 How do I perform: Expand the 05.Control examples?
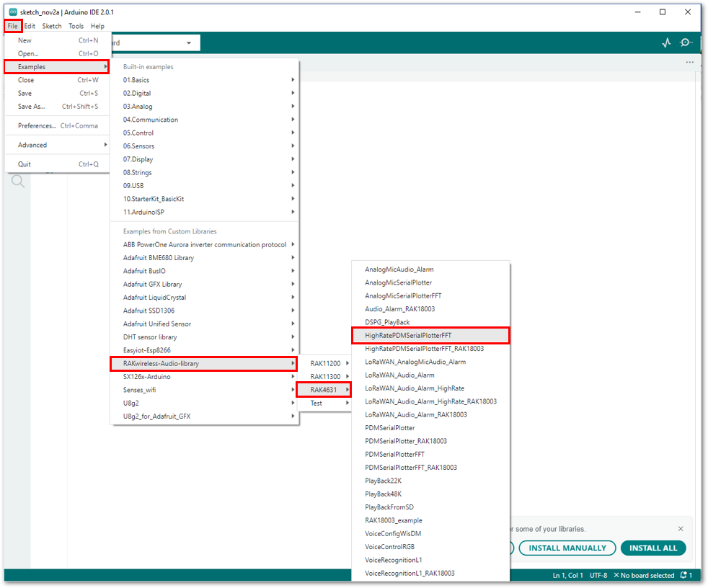click(x=205, y=133)
